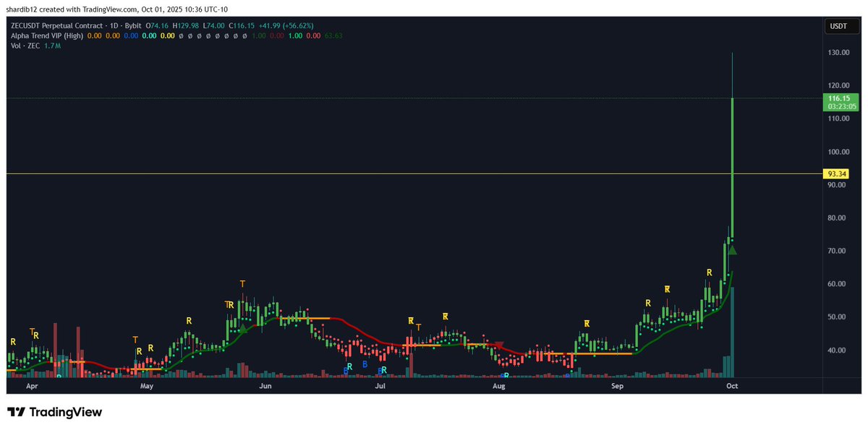The width and height of the screenshot is (868, 430).
Task: Click the May label on time axis
Action: click(147, 387)
